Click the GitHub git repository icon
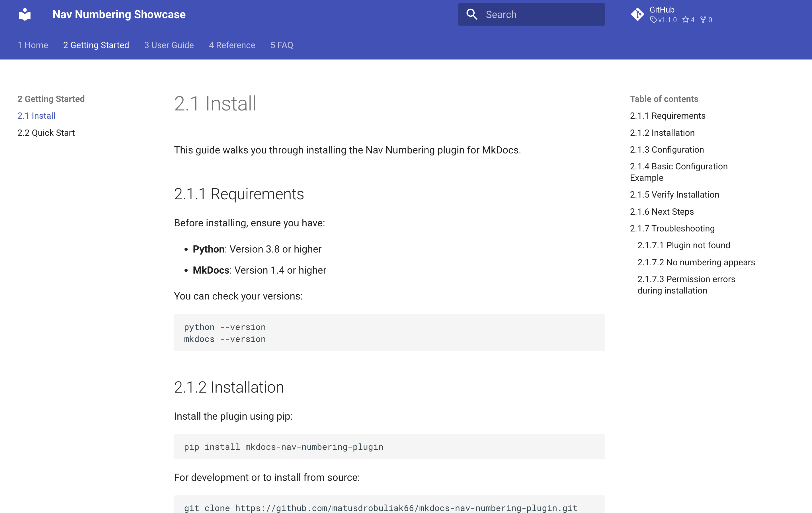The width and height of the screenshot is (812, 513). (637, 15)
